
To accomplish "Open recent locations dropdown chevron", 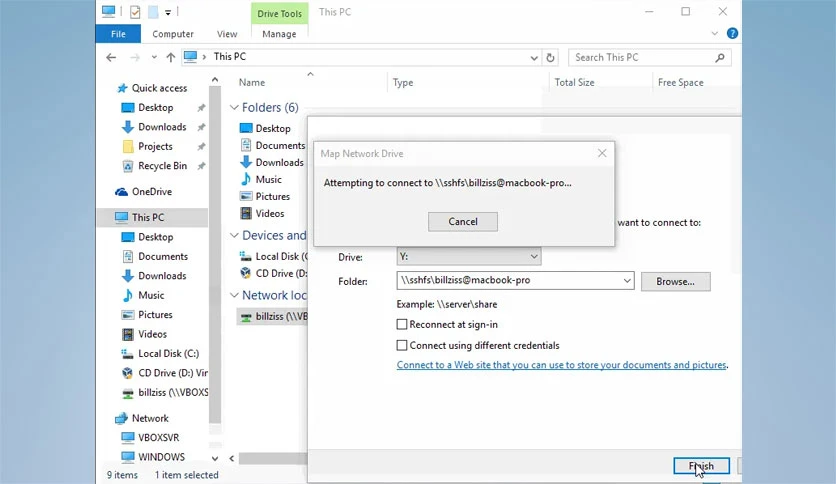I will pyautogui.click(x=154, y=57).
